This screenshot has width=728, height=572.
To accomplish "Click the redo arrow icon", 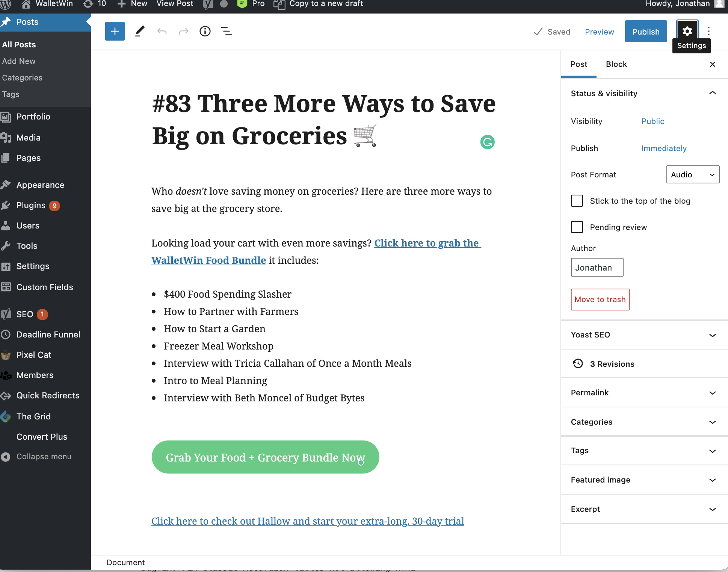I will (x=183, y=31).
